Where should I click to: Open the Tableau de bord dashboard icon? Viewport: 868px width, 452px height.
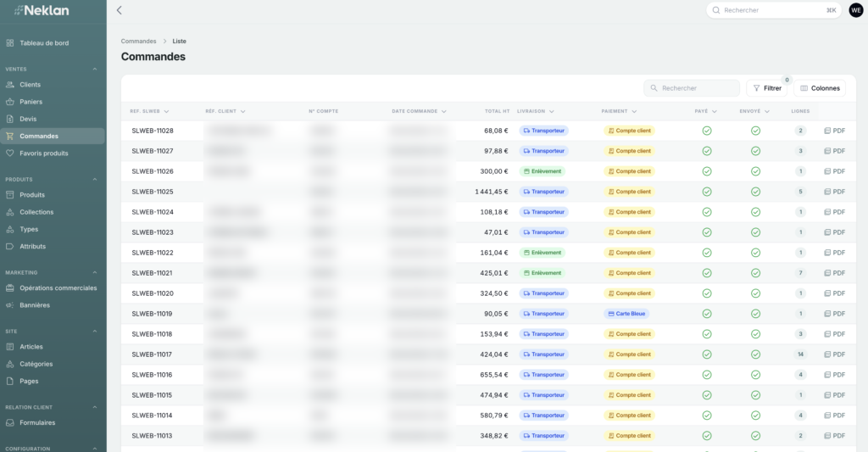[10, 42]
